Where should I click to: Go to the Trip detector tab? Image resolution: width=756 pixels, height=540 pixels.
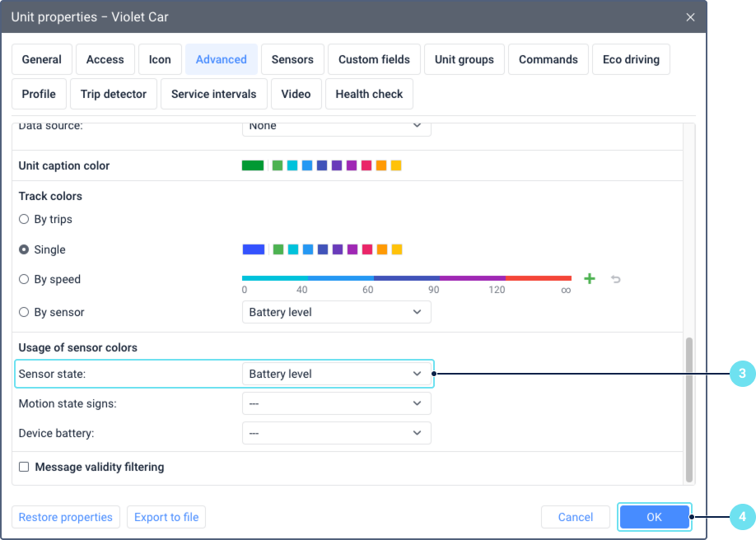point(114,94)
